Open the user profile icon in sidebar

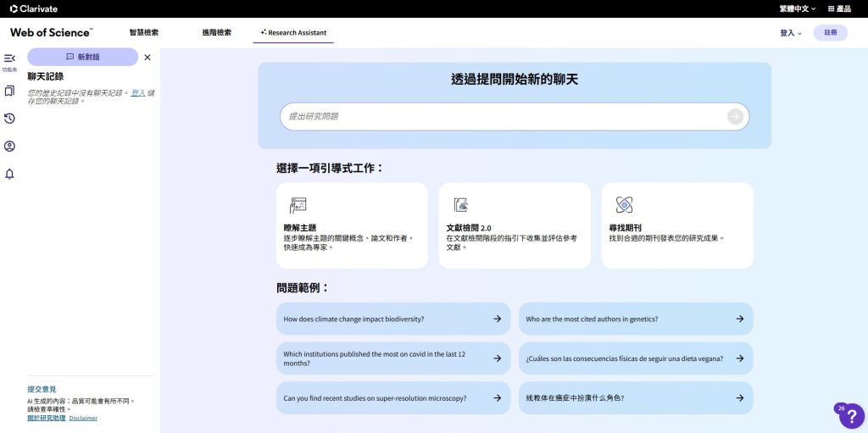pyautogui.click(x=9, y=147)
